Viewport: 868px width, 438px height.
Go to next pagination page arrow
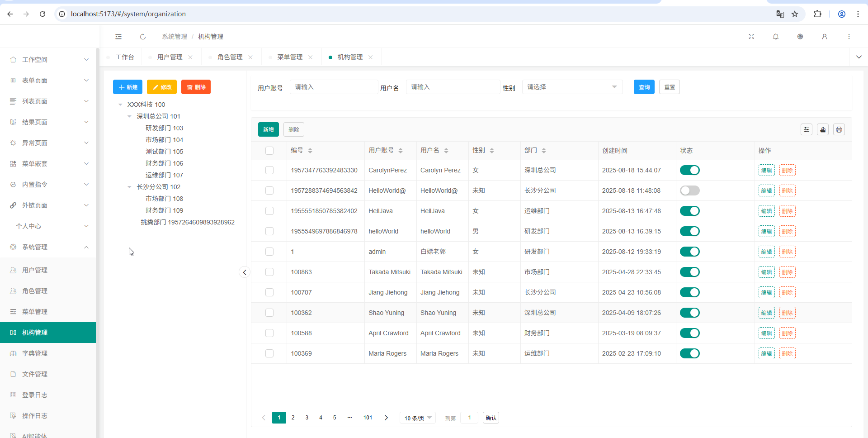(x=386, y=418)
